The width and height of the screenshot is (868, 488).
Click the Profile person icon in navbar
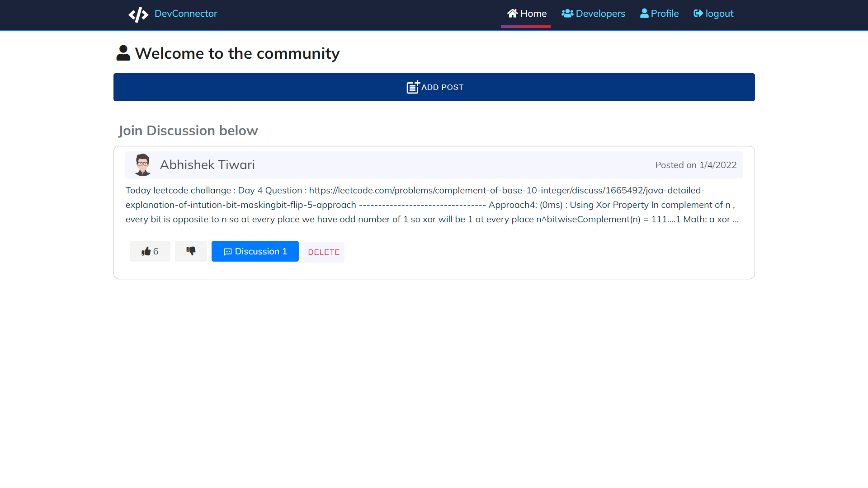[x=644, y=14]
